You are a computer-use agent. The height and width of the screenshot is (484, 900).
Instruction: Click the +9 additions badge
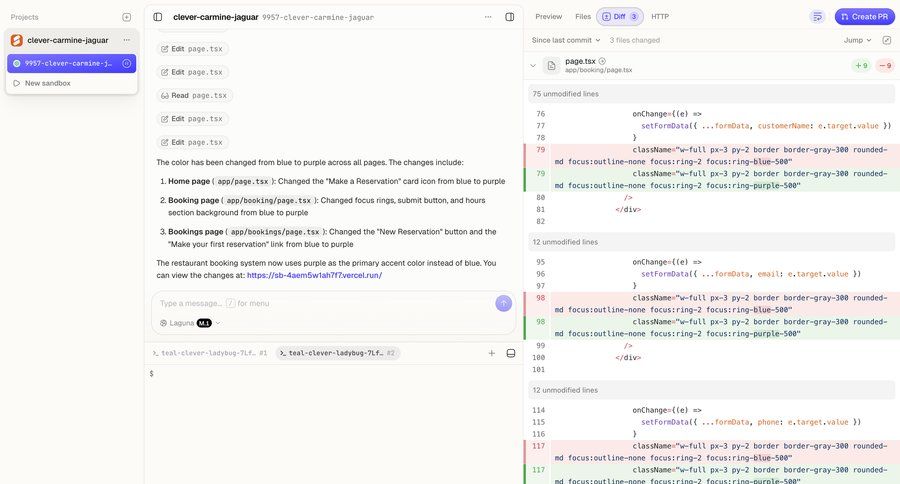[862, 65]
